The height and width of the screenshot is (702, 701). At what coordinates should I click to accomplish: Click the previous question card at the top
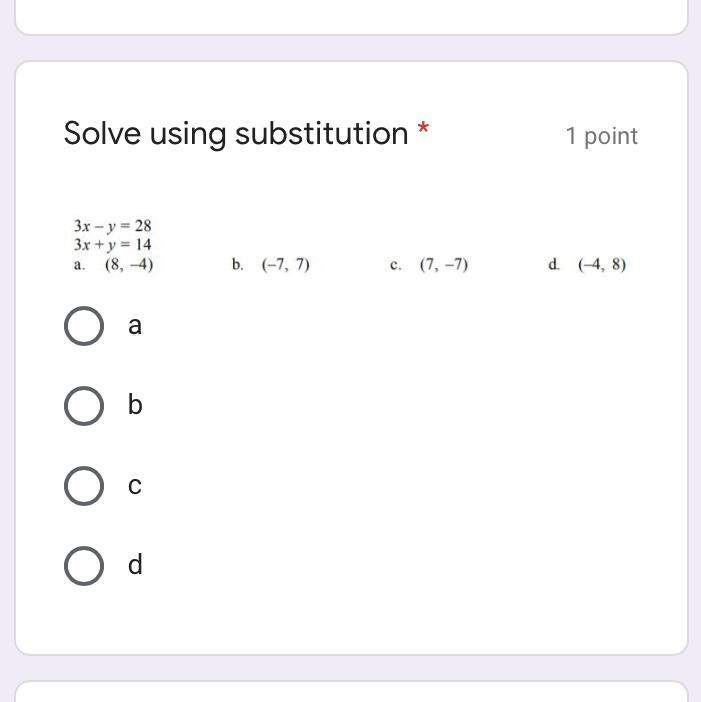click(351, 15)
